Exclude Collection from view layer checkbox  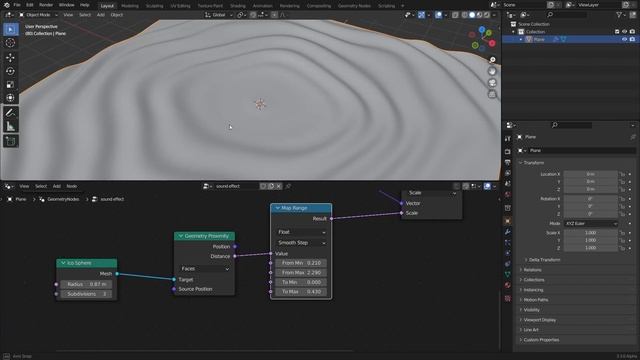click(x=617, y=31)
